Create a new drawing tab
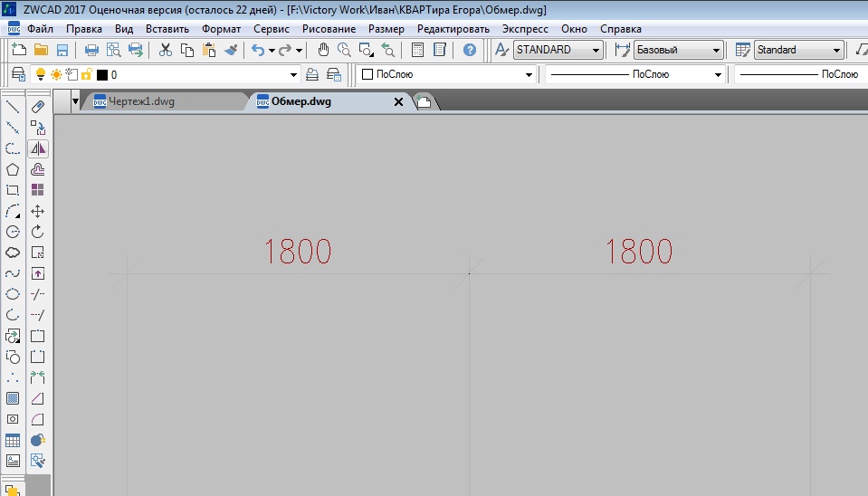868x496 pixels. pos(424,102)
